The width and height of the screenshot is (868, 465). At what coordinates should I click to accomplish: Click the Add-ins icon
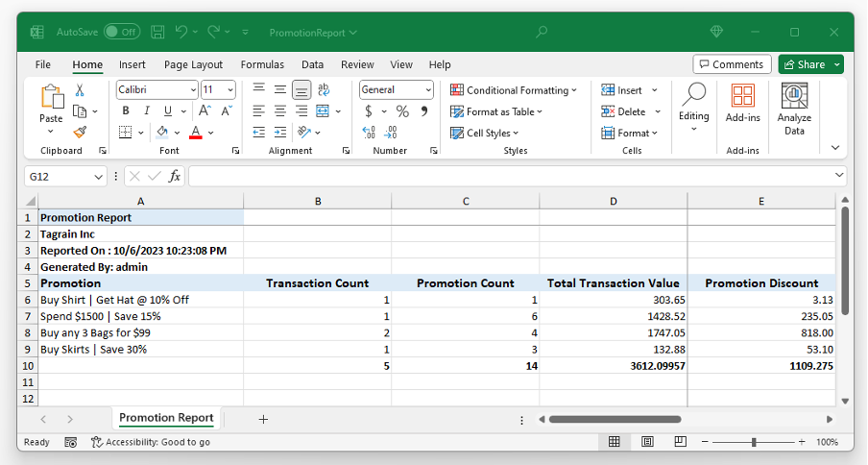[x=742, y=104]
